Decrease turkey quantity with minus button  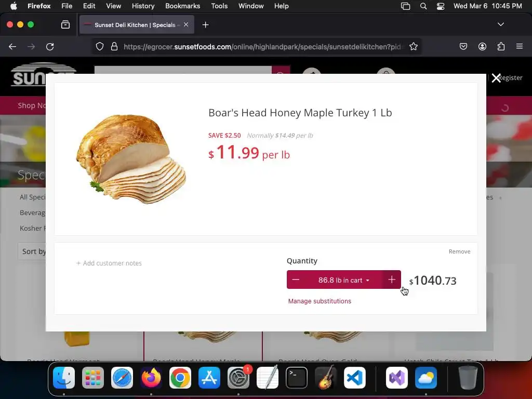(296, 280)
